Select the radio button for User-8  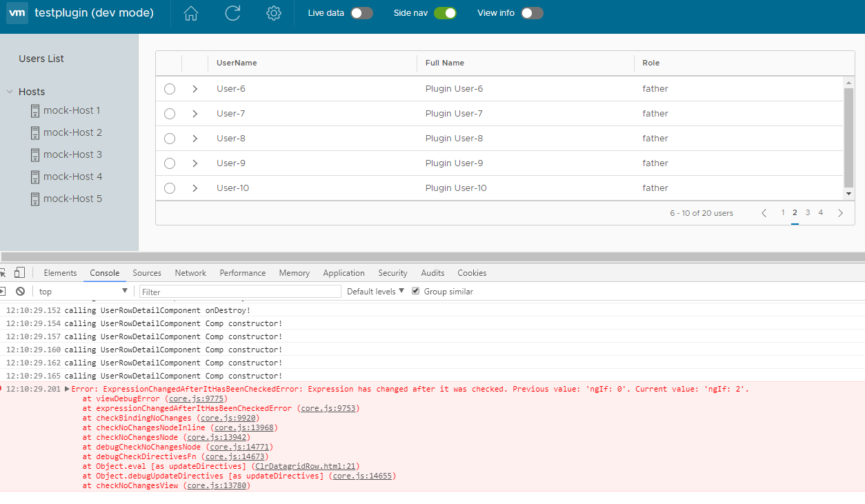tap(170, 139)
